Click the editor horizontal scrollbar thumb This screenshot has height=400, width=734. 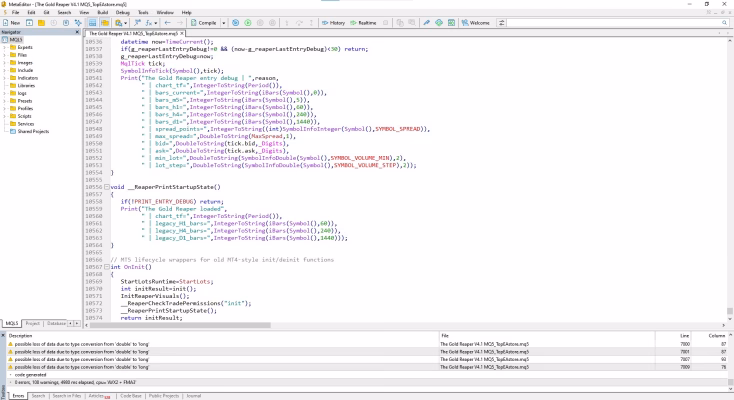click(181, 325)
